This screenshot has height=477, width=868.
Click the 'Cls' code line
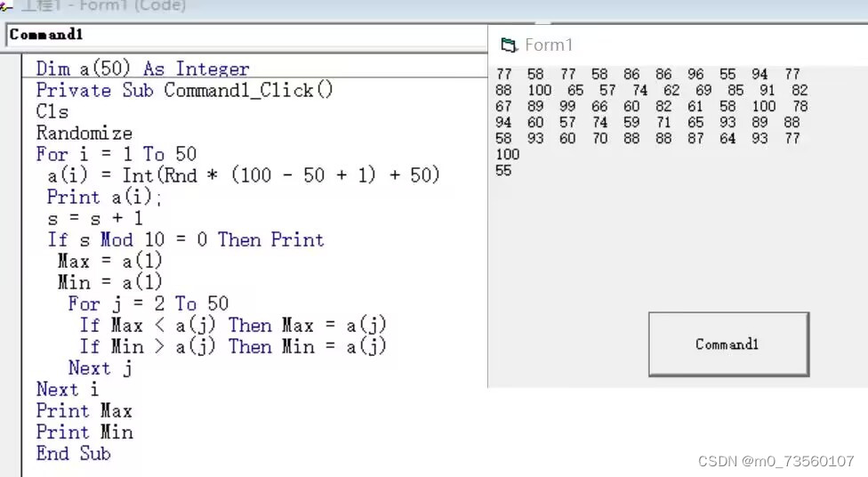(52, 111)
